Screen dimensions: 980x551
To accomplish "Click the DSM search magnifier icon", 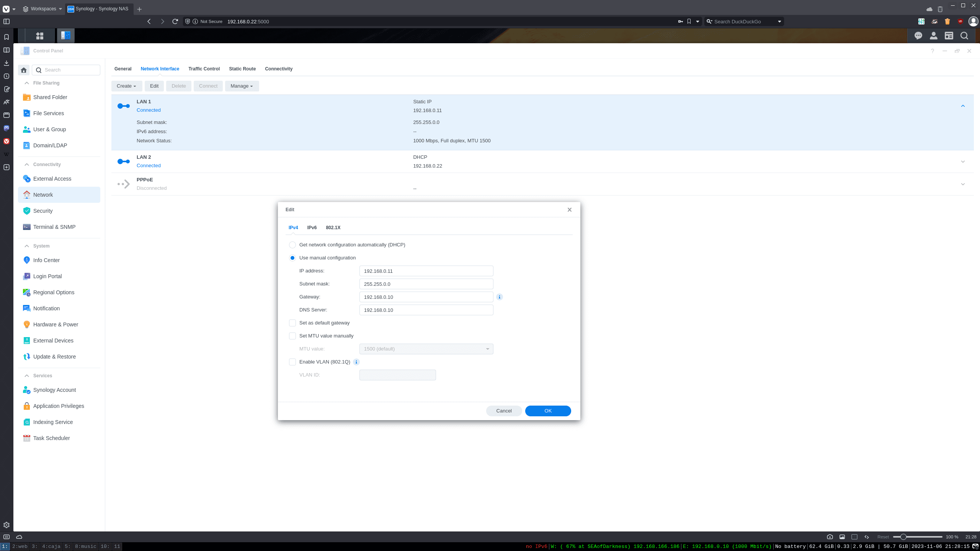I will coord(964,36).
